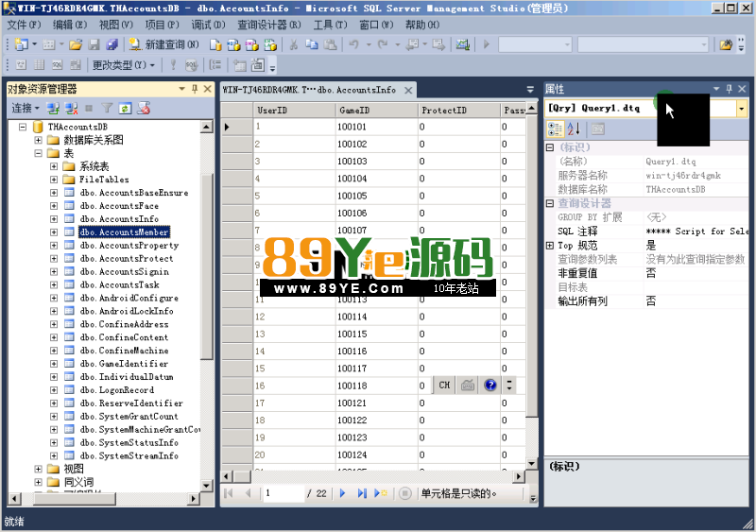The height and width of the screenshot is (532, 756).
Task: Click the Copy icon in toolbar
Action: [x=312, y=44]
